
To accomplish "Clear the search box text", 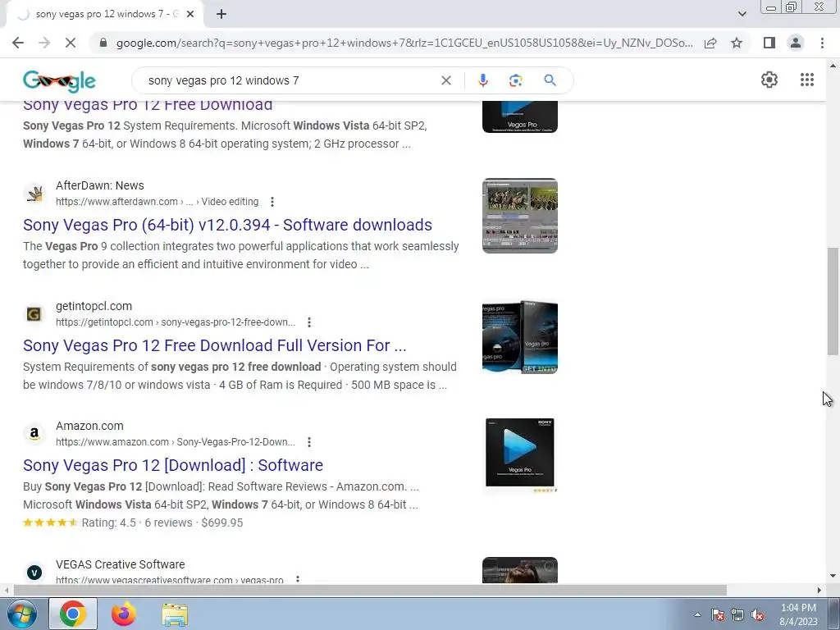I will pos(445,80).
